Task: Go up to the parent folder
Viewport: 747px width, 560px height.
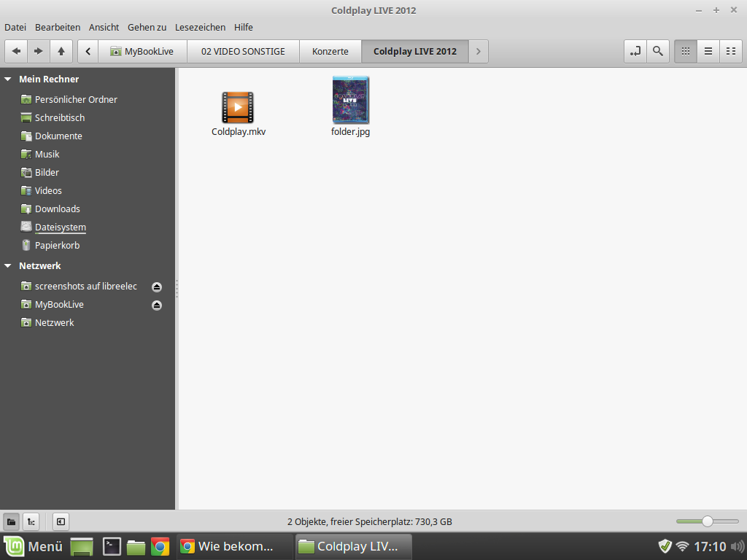Action: 61,52
